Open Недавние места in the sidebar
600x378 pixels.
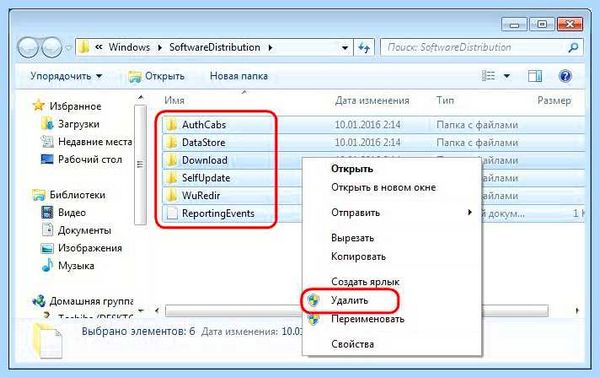tap(95, 142)
